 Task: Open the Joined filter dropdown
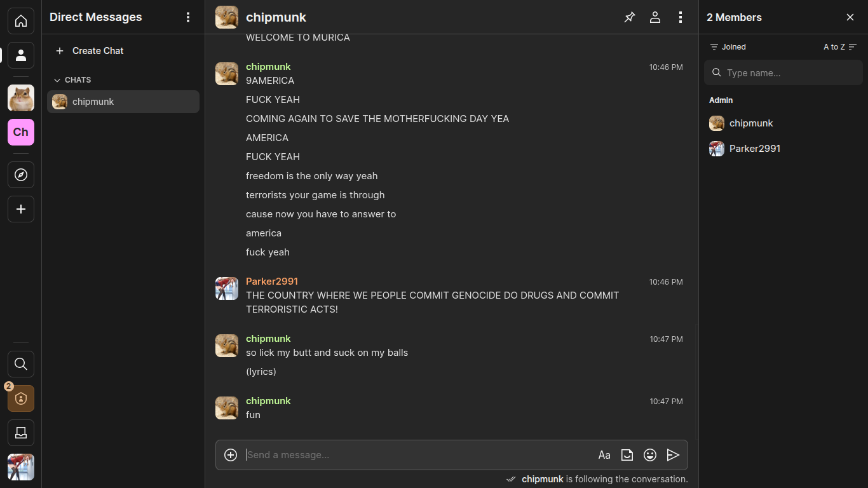(728, 47)
